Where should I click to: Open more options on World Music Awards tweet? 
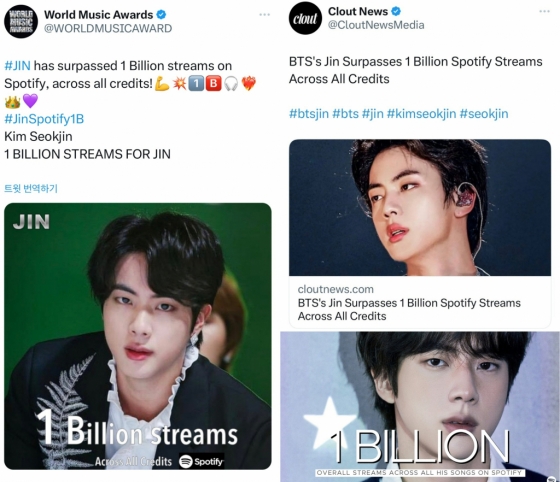click(x=265, y=15)
